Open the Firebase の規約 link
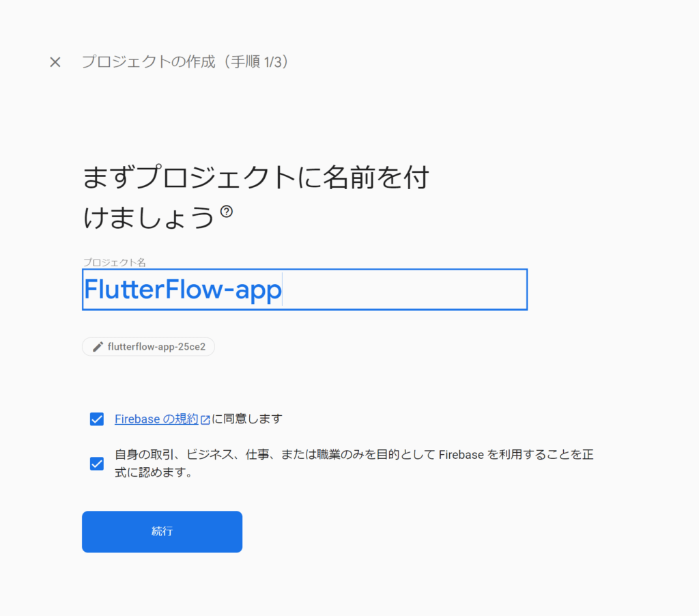 pyautogui.click(x=156, y=419)
